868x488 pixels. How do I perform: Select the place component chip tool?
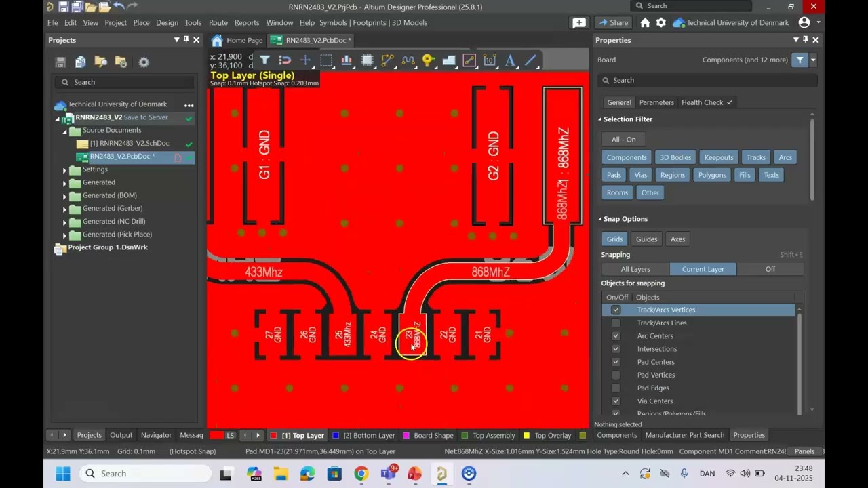coord(367,60)
